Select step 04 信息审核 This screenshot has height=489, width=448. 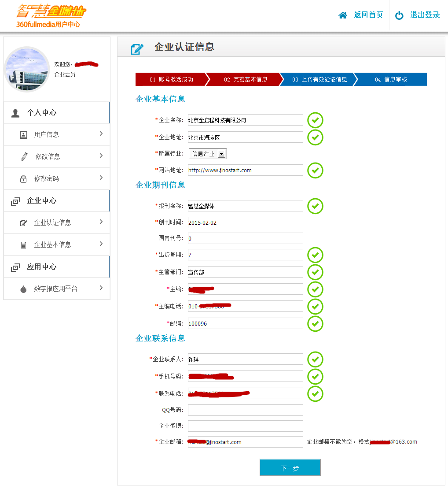391,80
